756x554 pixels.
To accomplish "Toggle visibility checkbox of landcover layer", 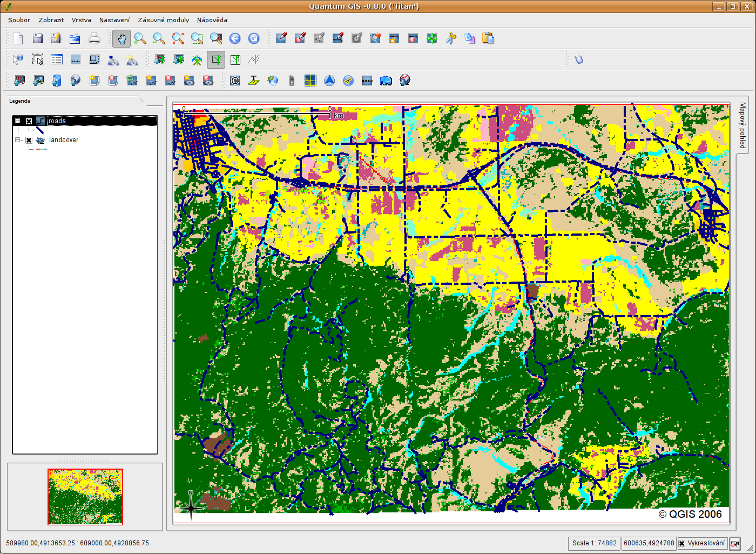I will (x=29, y=140).
